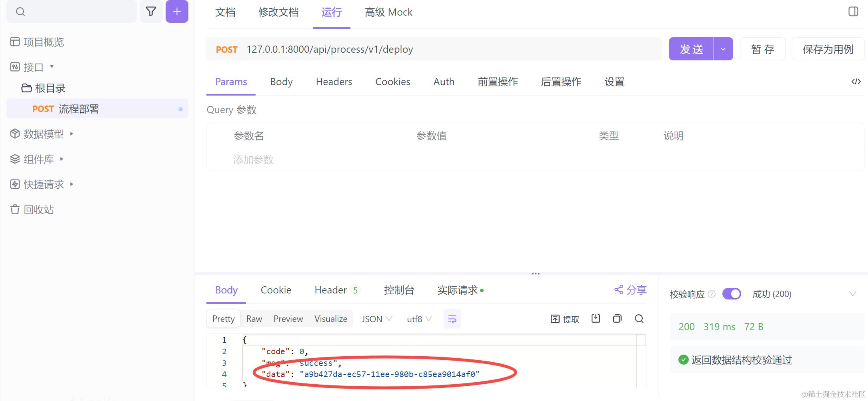Open the utf8 encoding dropdown
This screenshot has height=401, width=868.
(419, 319)
